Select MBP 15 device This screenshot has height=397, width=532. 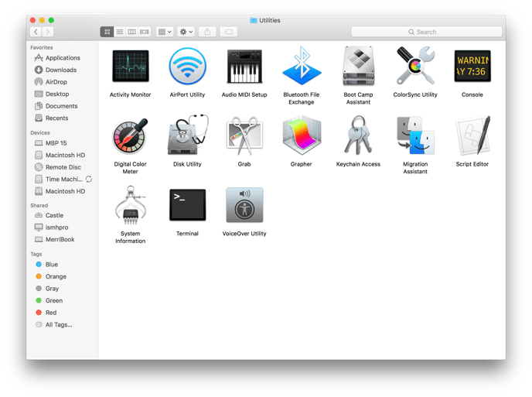62,143
